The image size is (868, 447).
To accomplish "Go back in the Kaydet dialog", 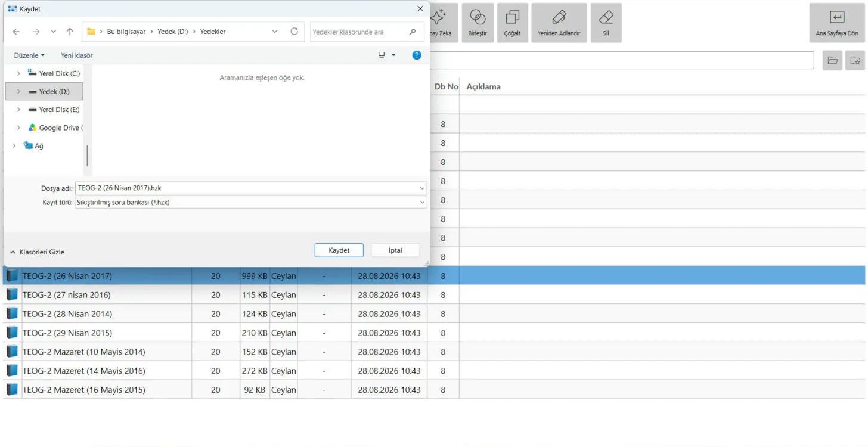I will [16, 32].
